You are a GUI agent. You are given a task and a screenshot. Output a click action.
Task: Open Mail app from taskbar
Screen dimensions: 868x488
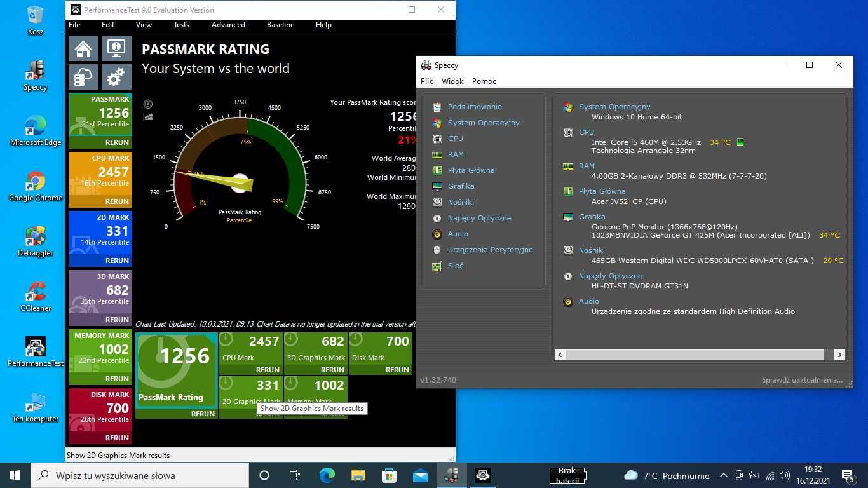click(420, 475)
